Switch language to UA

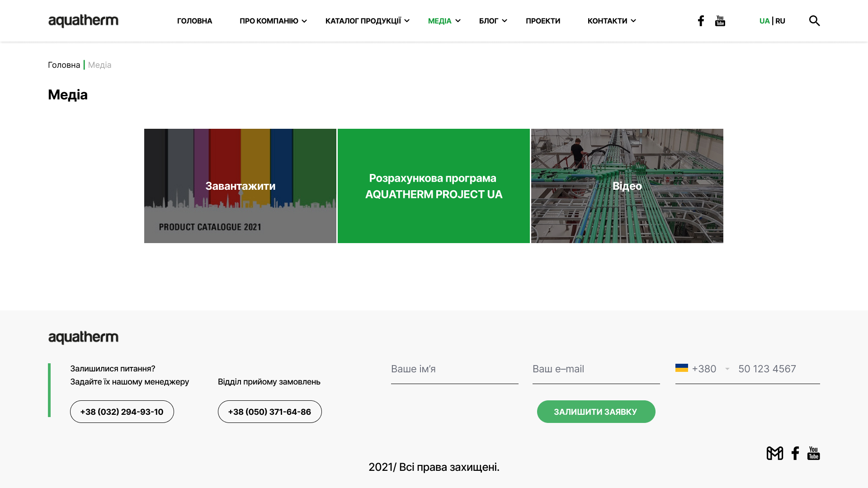[x=764, y=21]
